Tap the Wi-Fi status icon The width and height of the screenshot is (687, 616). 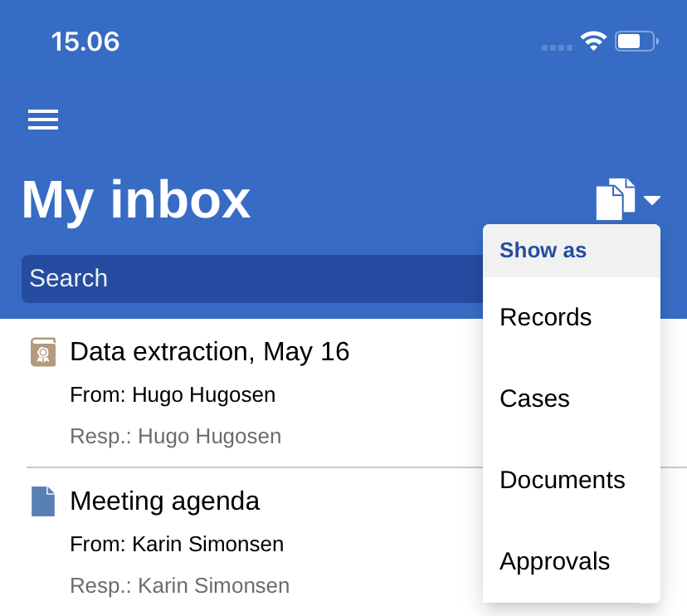(593, 42)
